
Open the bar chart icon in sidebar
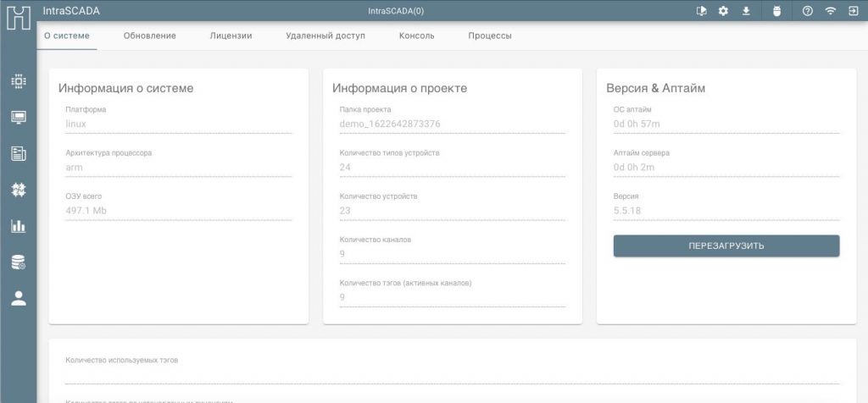pyautogui.click(x=19, y=225)
